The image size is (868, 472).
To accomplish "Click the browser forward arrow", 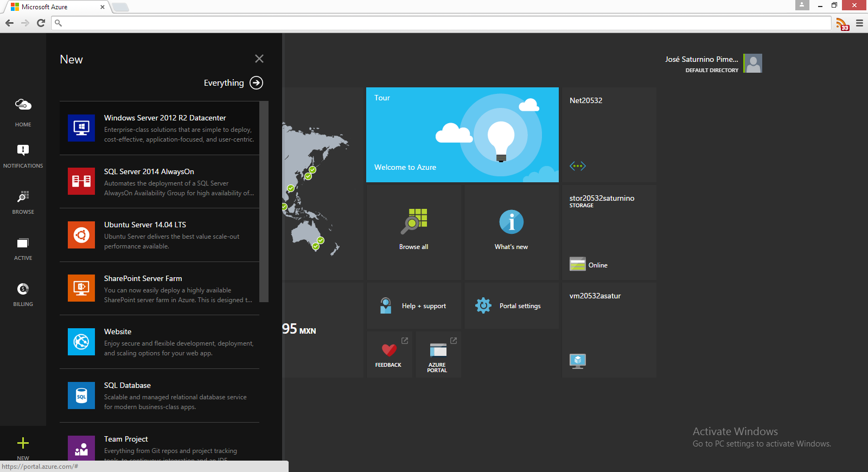I will coord(25,23).
